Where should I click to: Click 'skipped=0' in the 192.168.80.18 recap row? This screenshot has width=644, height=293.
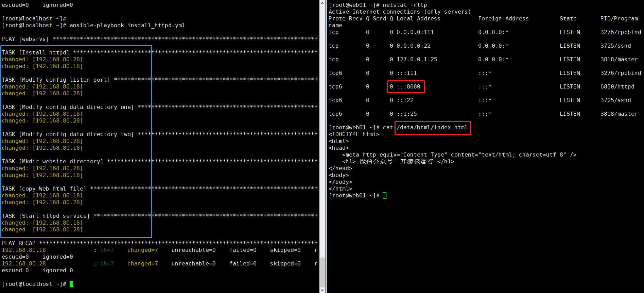click(x=285, y=250)
